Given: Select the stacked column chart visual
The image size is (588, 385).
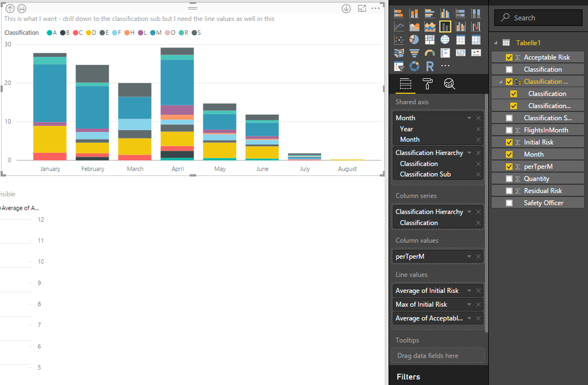Looking at the screenshot, I should click(414, 13).
